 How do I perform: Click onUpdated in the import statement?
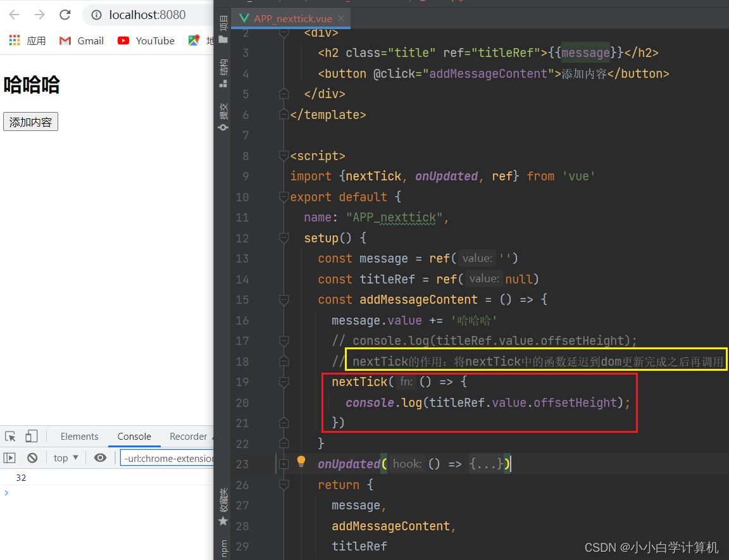click(446, 176)
